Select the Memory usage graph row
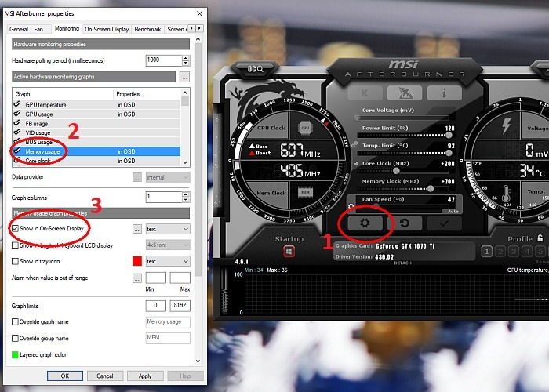 click(96, 151)
